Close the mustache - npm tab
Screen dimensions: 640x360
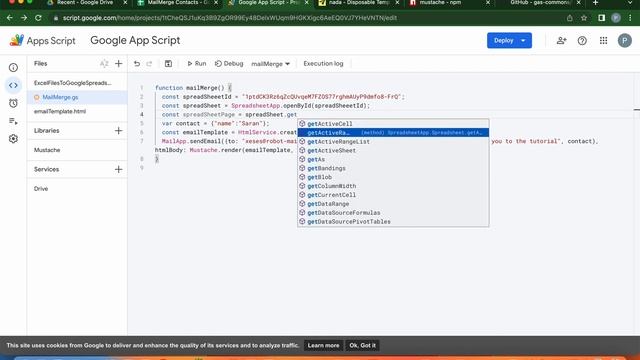488,3
